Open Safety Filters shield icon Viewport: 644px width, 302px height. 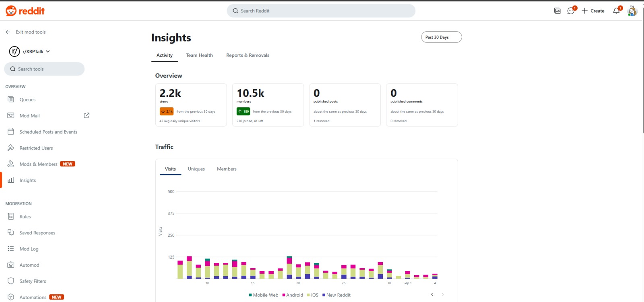[11, 281]
